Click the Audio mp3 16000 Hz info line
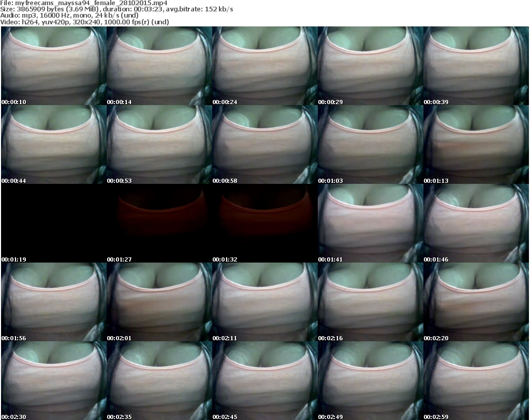 pos(69,16)
